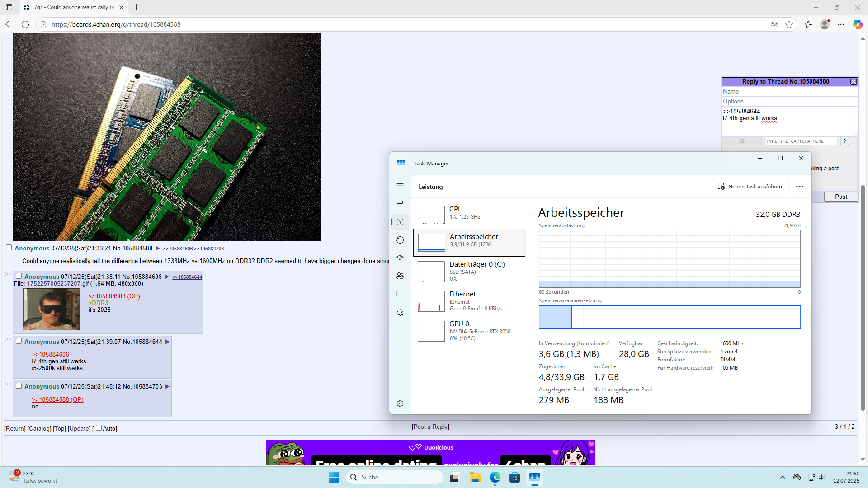Select the CPU performance entry
The height and width of the screenshot is (488, 868).
tap(469, 215)
